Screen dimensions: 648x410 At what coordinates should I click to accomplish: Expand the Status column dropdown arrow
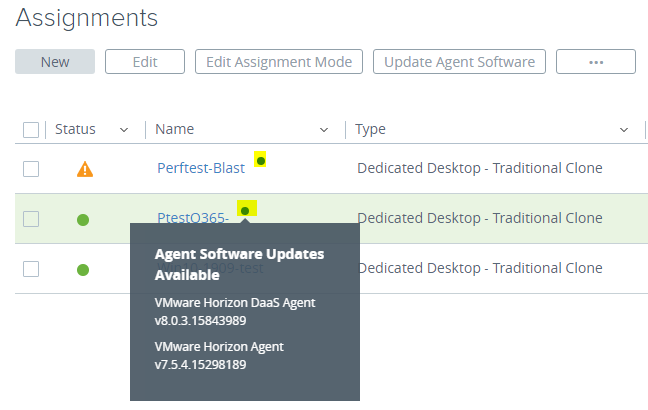124,130
